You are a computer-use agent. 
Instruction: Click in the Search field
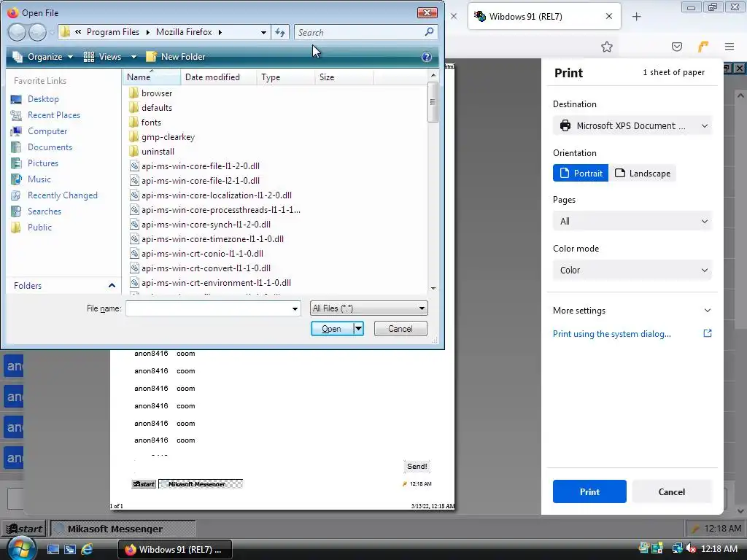[x=358, y=32]
